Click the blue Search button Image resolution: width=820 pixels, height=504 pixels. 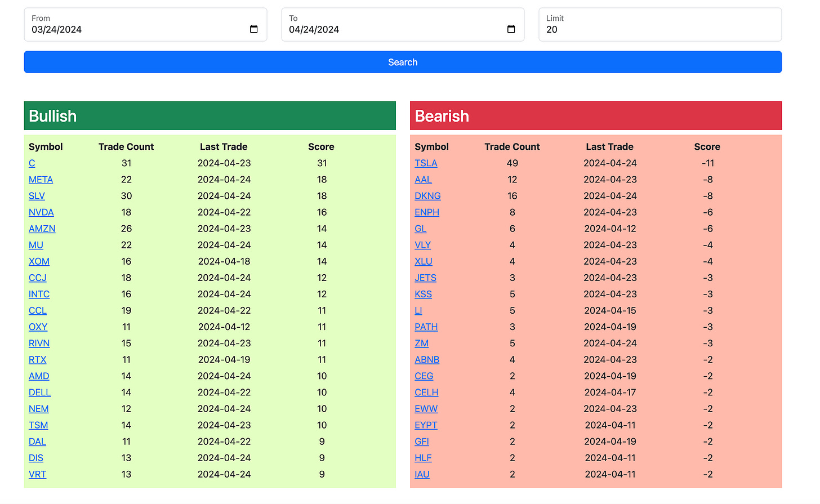(403, 62)
